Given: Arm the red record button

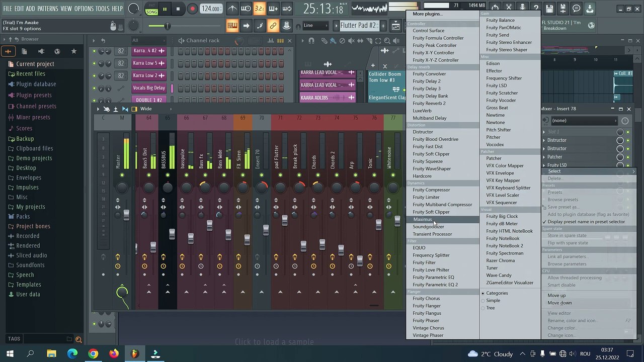Looking at the screenshot, I should 192,9.
